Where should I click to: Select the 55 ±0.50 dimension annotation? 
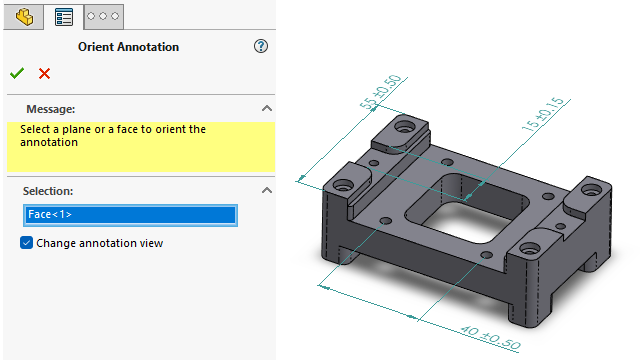click(381, 92)
